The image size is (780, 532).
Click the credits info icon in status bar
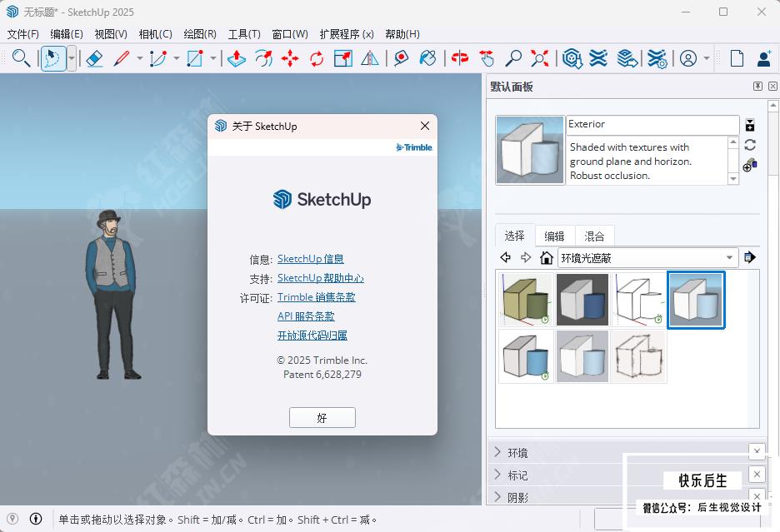36,519
